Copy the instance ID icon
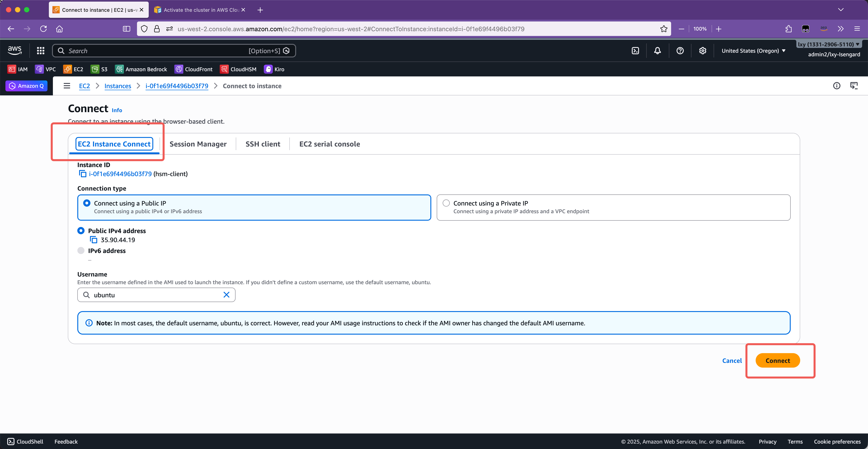The width and height of the screenshot is (868, 449). 83,174
